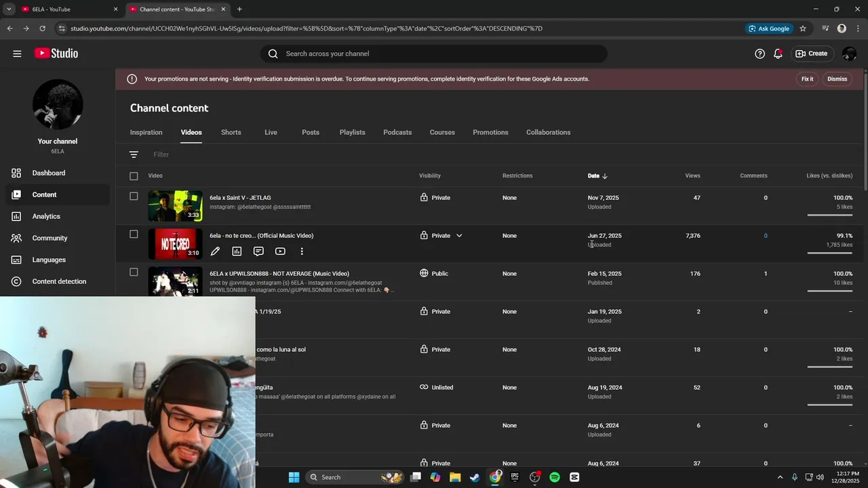The width and height of the screenshot is (868, 488).
Task: Open the JETLAG video thumbnail
Action: click(176, 205)
